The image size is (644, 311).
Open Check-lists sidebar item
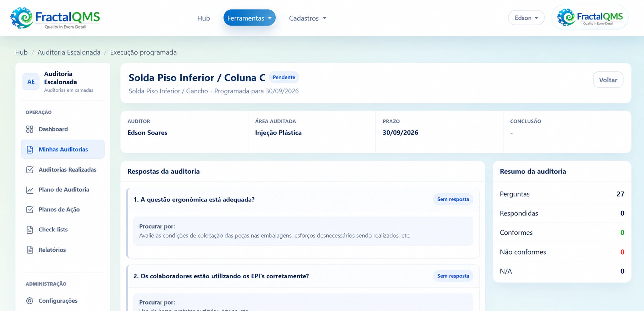(x=62, y=230)
